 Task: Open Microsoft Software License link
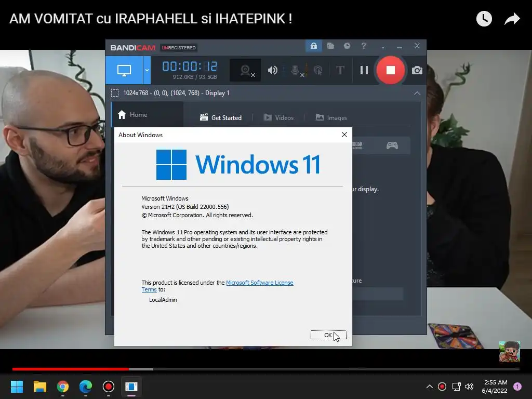pyautogui.click(x=260, y=283)
